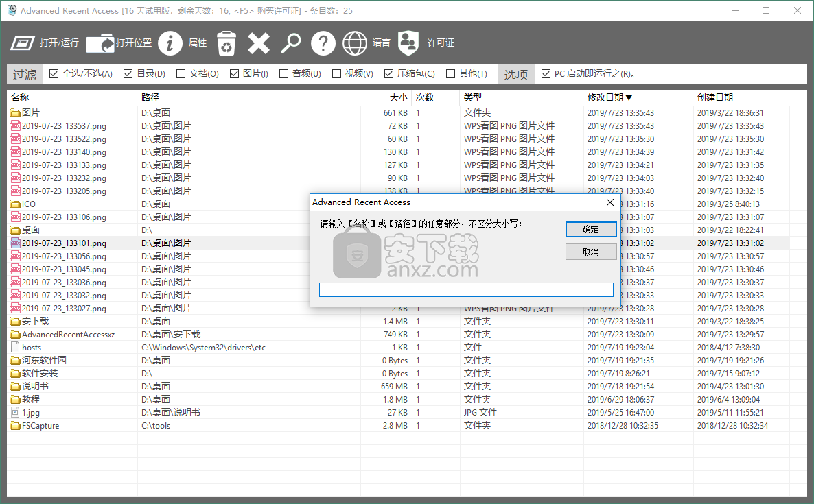
Task: Sort by Count (次数) column header
Action: coord(436,97)
